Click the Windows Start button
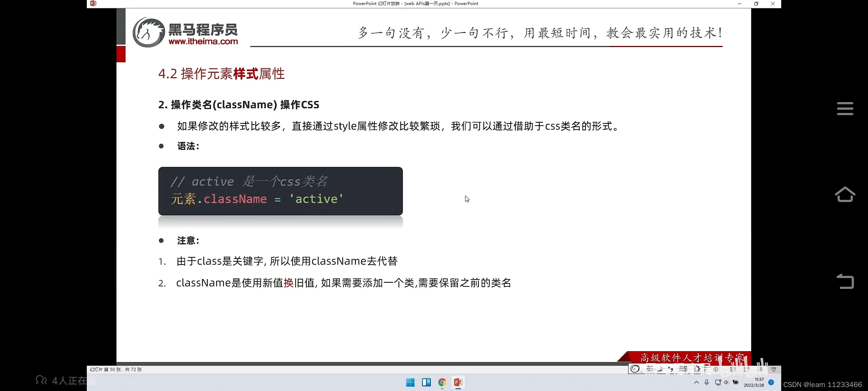 (x=410, y=382)
